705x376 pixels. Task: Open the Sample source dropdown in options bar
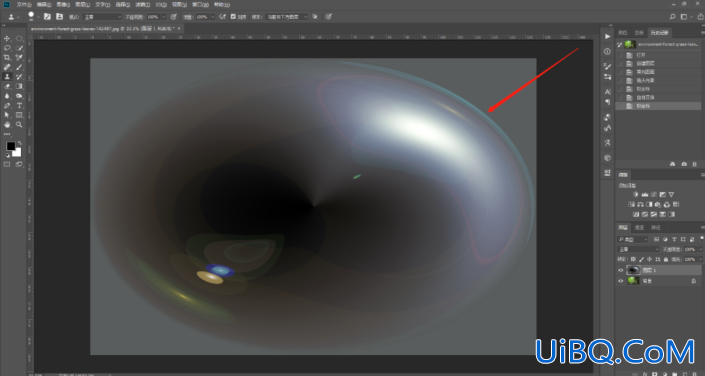(286, 17)
